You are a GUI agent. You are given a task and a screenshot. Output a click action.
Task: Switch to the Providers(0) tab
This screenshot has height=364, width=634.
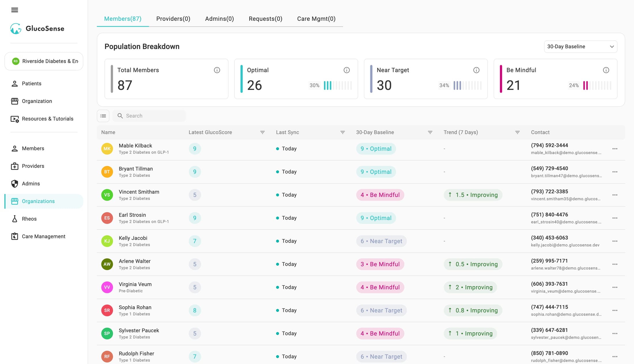coord(173,19)
